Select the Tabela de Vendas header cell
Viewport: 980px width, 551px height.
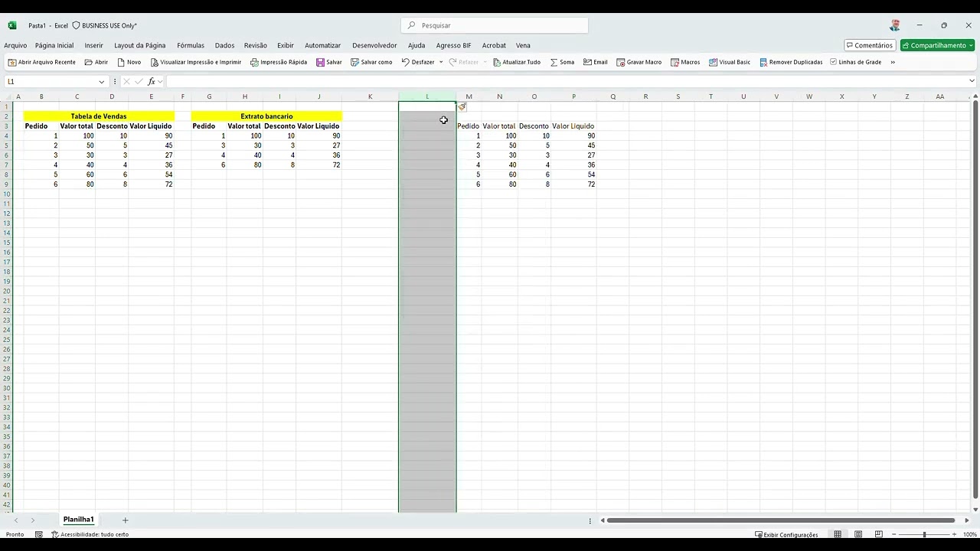coord(99,116)
